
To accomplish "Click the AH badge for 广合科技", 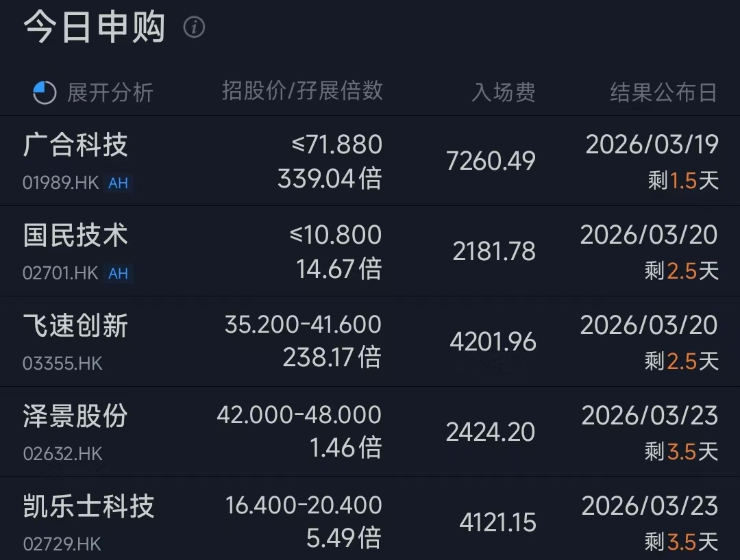I will [118, 183].
